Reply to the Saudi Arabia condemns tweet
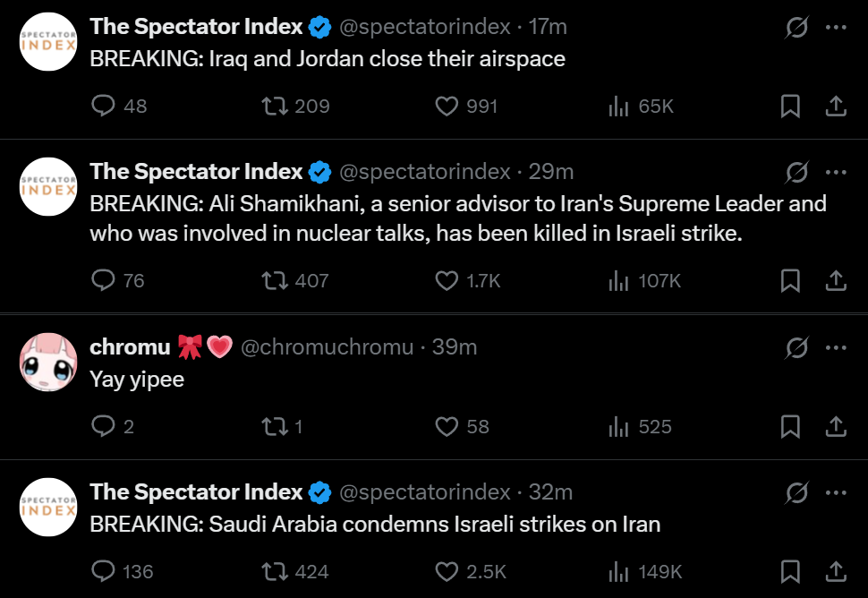This screenshot has height=598, width=868. coord(105,571)
